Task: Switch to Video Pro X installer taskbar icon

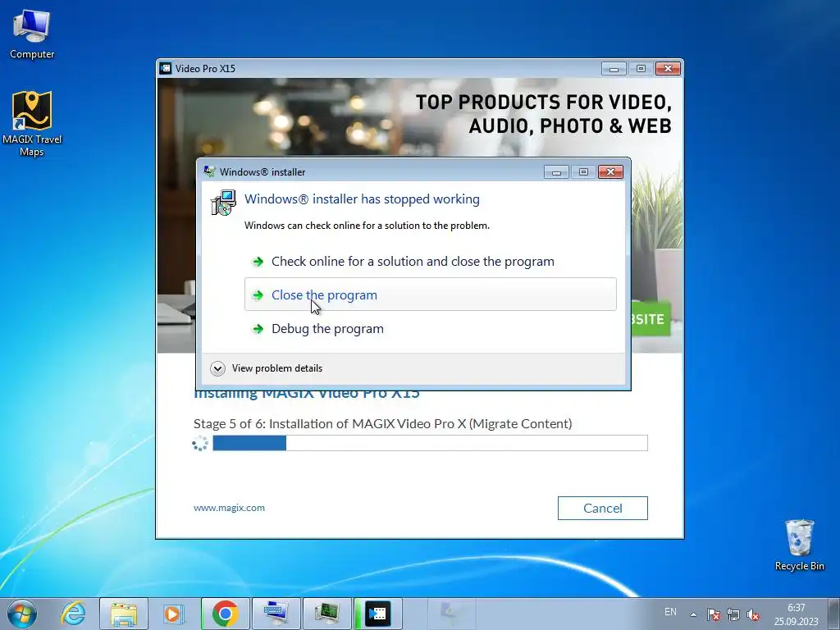Action: click(x=377, y=614)
